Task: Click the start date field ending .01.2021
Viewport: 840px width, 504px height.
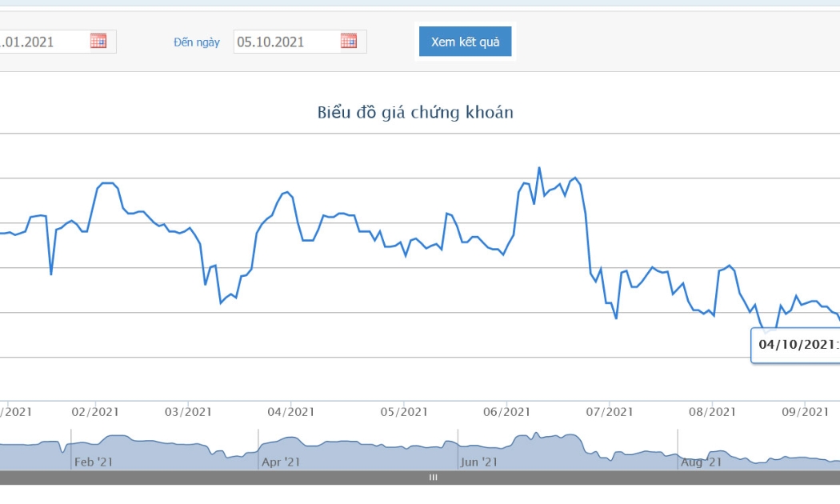Action: tap(58, 42)
